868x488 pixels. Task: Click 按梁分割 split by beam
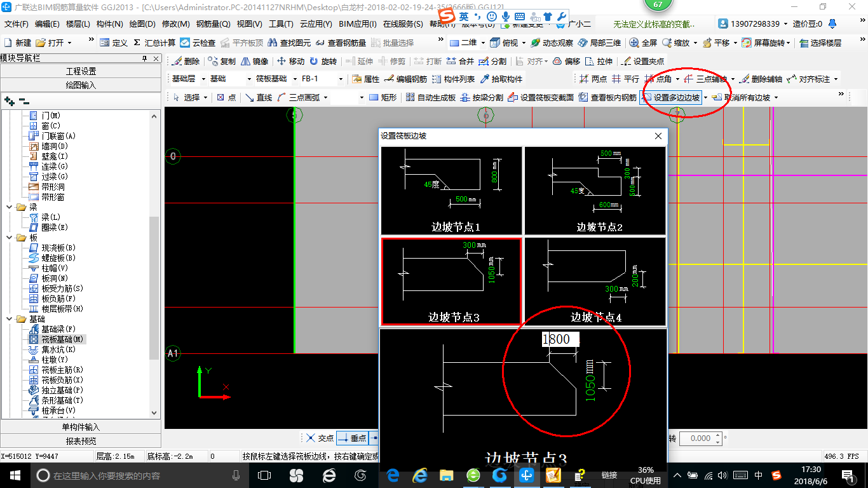click(482, 97)
